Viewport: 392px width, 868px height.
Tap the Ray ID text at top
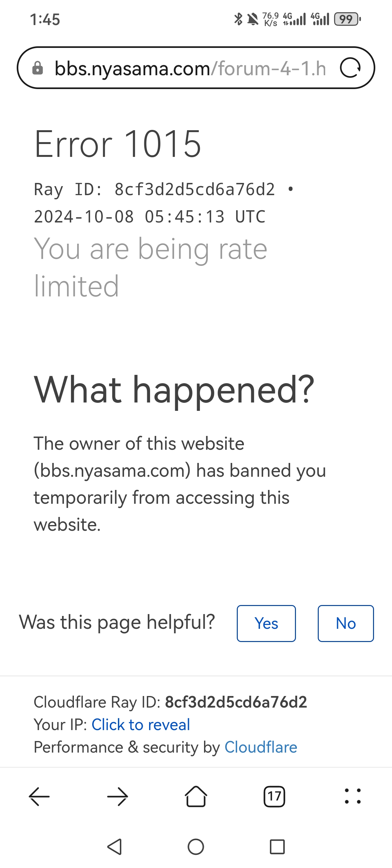click(154, 189)
